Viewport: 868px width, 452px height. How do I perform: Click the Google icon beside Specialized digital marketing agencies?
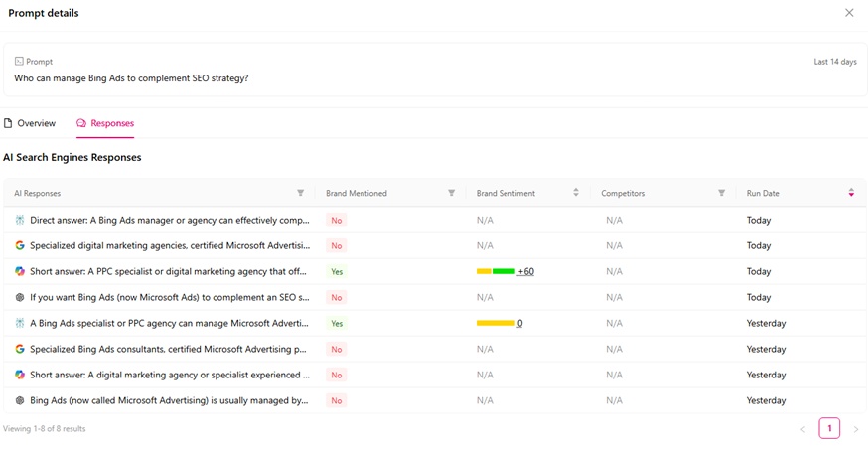20,245
